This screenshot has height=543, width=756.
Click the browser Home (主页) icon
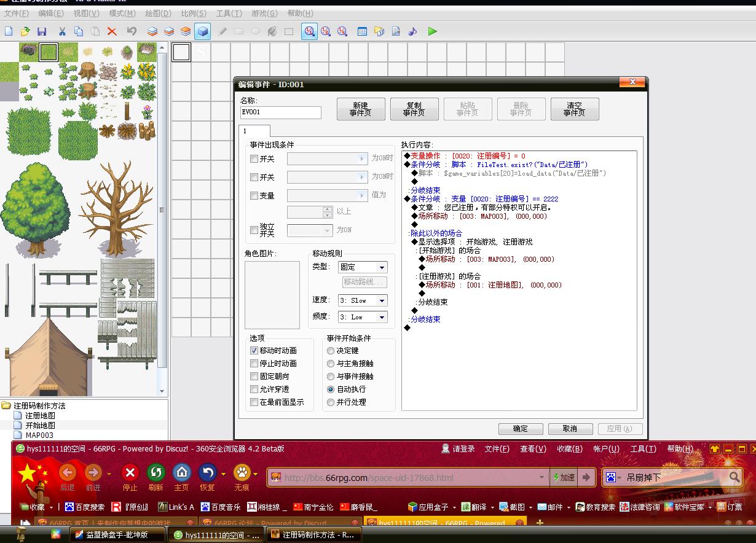(181, 472)
